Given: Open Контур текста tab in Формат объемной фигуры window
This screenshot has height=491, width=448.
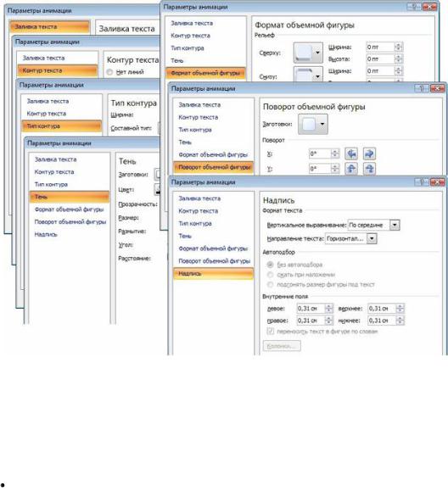Looking at the screenshot, I should point(190,36).
